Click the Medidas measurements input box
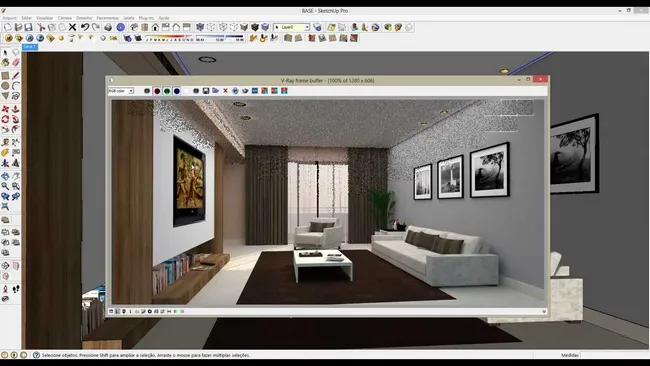 pyautogui.click(x=614, y=355)
